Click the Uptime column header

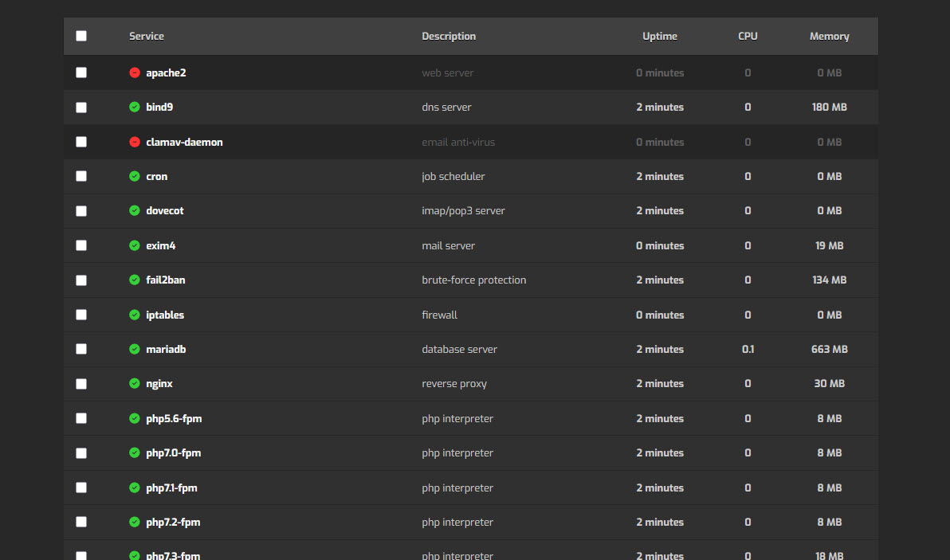(x=660, y=37)
